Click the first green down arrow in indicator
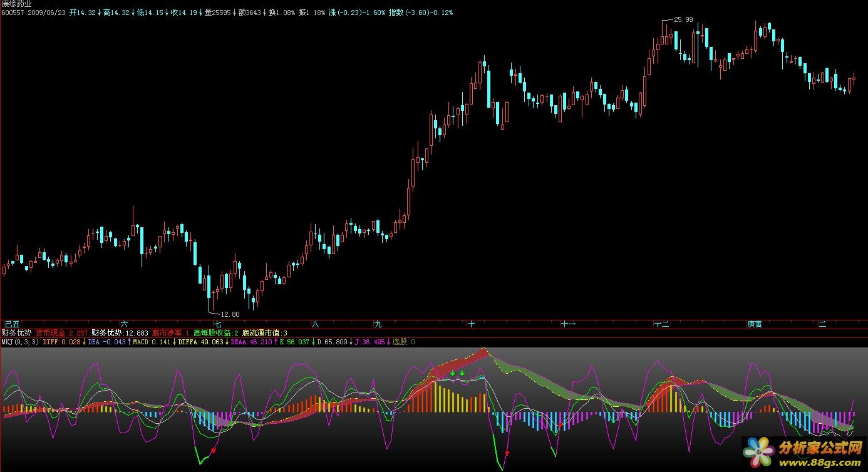 (x=453, y=374)
